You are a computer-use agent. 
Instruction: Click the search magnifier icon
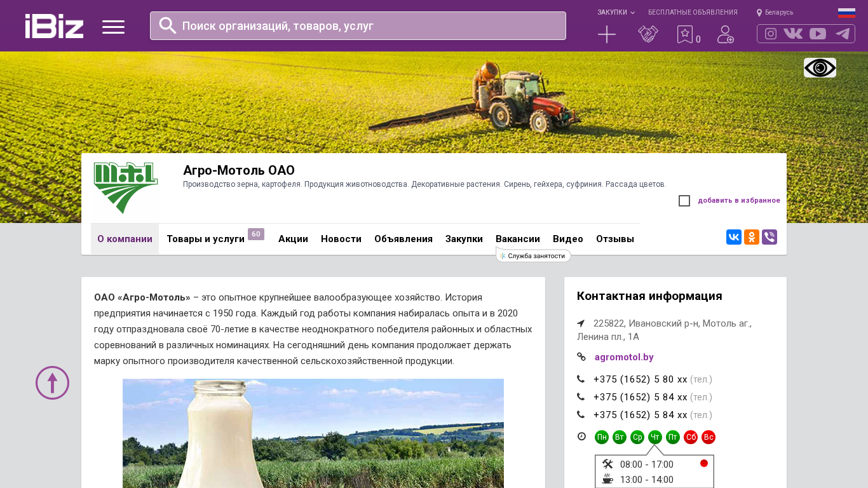pos(167,25)
